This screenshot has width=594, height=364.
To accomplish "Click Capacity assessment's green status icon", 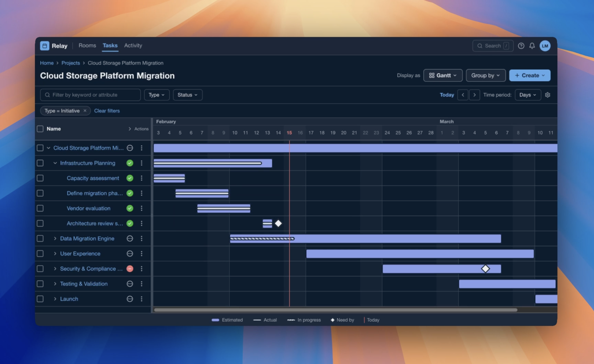I will (x=130, y=178).
